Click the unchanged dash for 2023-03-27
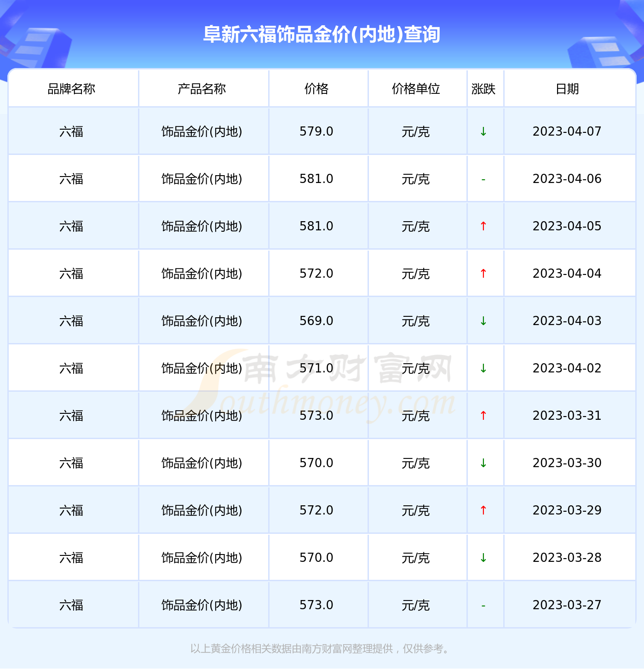644x669 pixels. [x=483, y=606]
